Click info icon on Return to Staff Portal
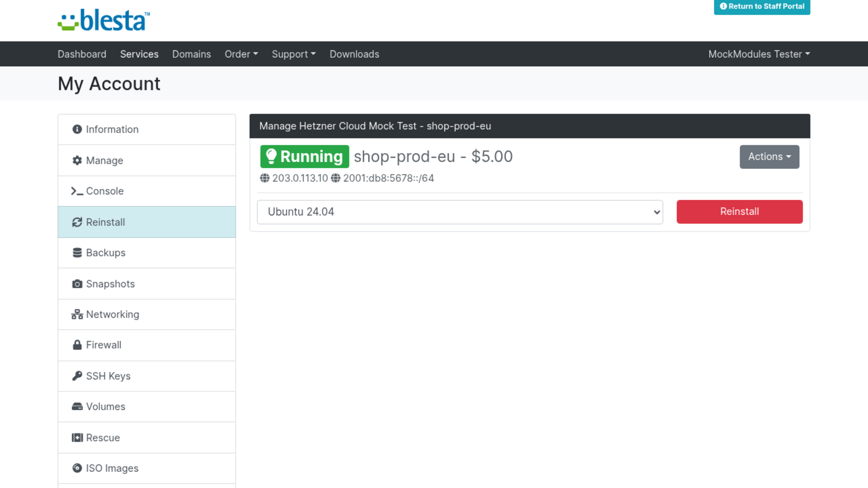The image size is (868, 488). (x=723, y=6)
